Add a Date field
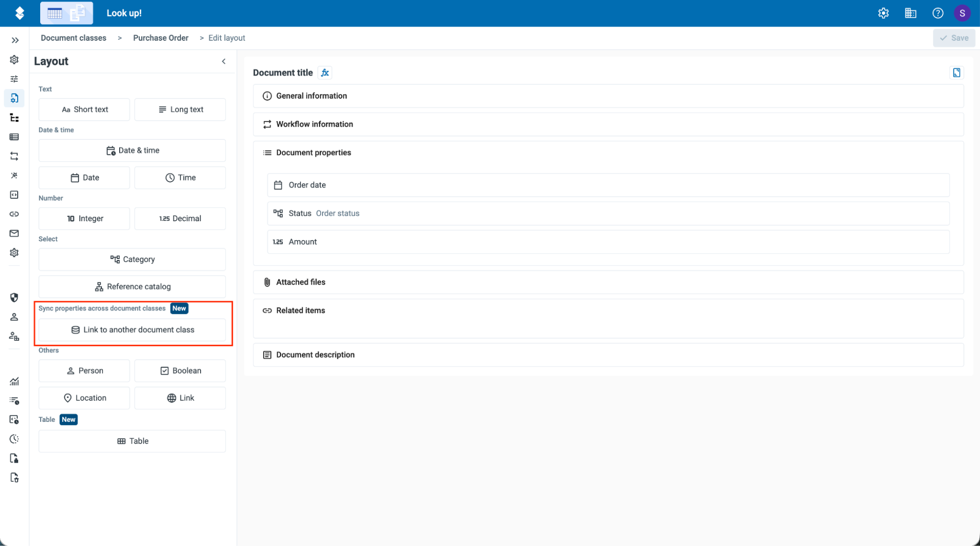 click(x=84, y=178)
